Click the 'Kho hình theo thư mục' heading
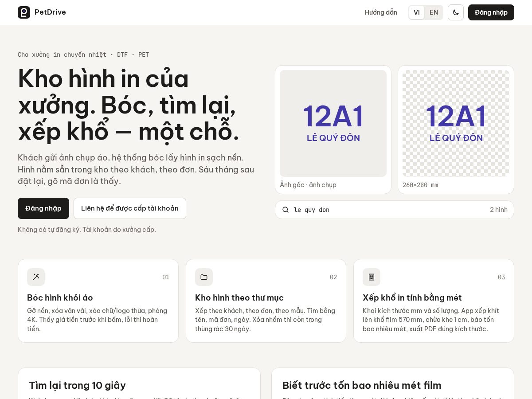This screenshot has width=532, height=399. pyautogui.click(x=239, y=297)
